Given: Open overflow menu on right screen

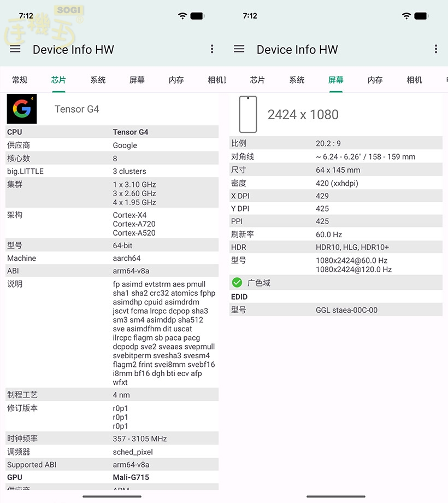Looking at the screenshot, I should (x=436, y=49).
